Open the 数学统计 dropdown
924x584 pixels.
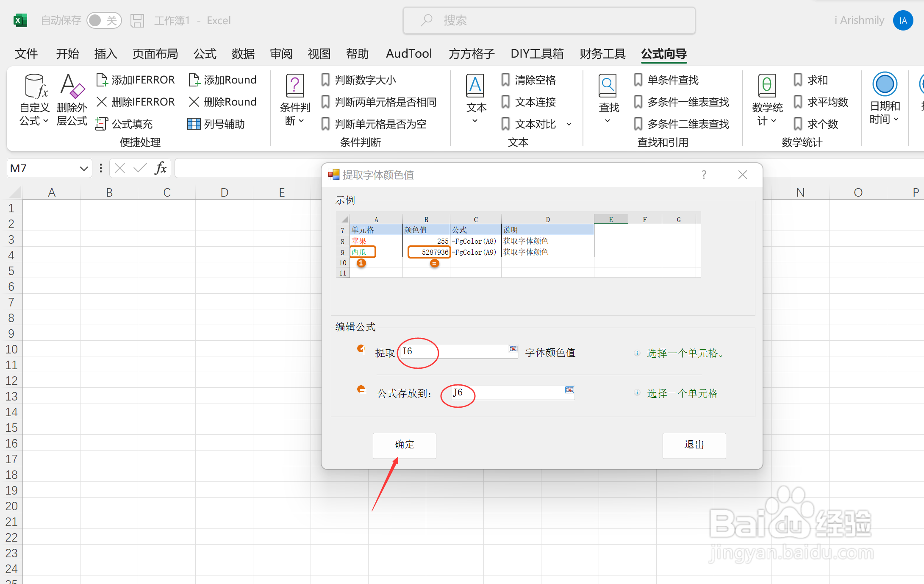pos(767,100)
